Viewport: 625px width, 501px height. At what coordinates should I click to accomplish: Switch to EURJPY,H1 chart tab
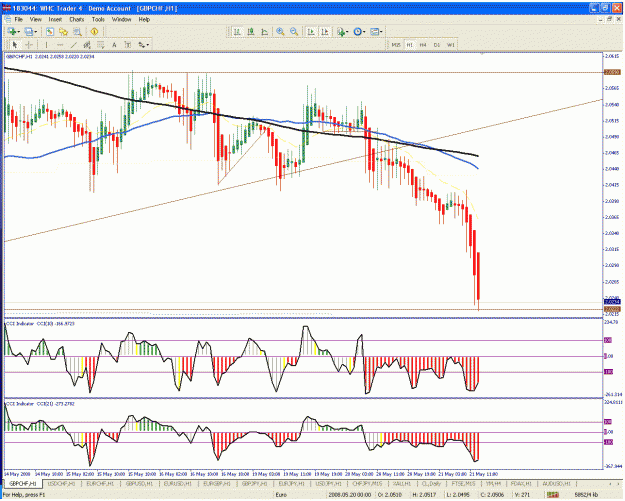pyautogui.click(x=291, y=484)
